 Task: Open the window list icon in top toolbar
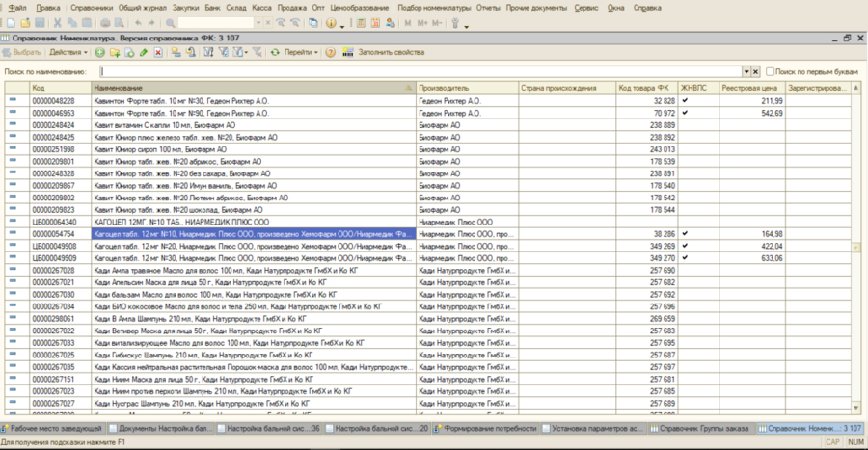tap(313, 23)
